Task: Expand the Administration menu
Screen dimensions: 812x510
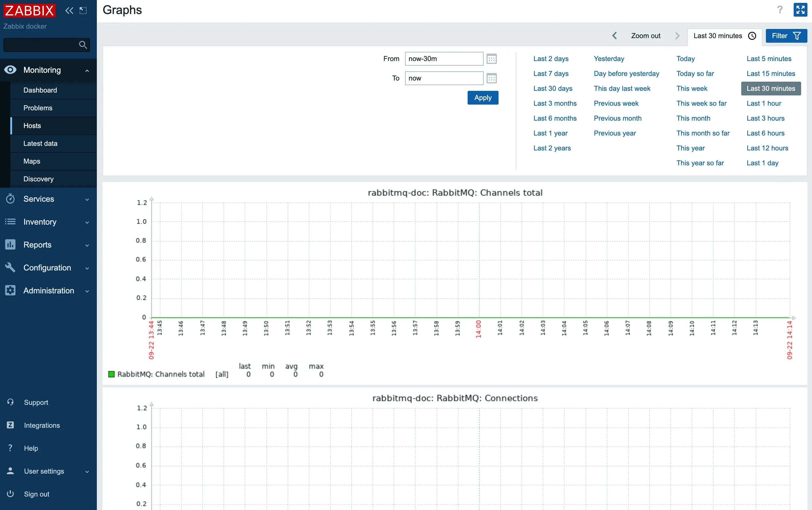Action: point(48,291)
